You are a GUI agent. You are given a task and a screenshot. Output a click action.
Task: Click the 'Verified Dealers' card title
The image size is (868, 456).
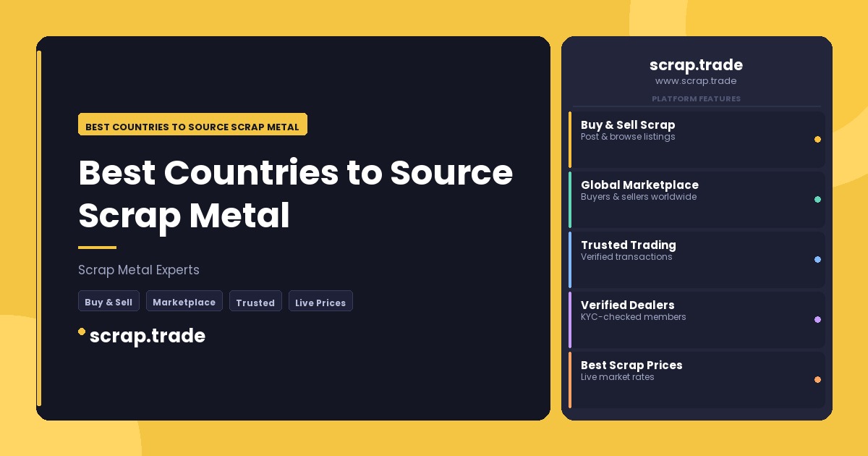tap(628, 305)
